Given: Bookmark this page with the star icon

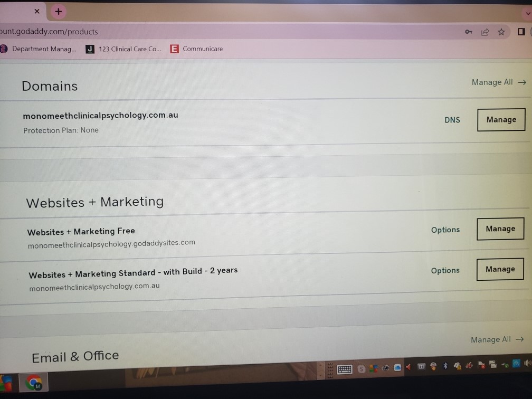Looking at the screenshot, I should click(x=501, y=32).
